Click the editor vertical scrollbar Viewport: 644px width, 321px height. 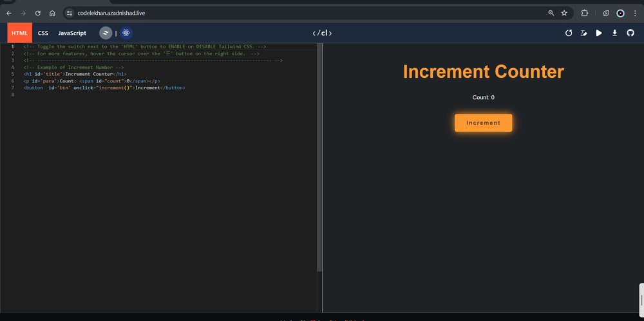tap(319, 158)
